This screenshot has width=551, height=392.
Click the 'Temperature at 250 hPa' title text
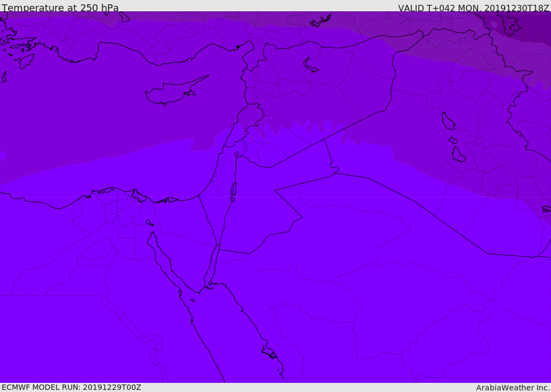tap(60, 7)
